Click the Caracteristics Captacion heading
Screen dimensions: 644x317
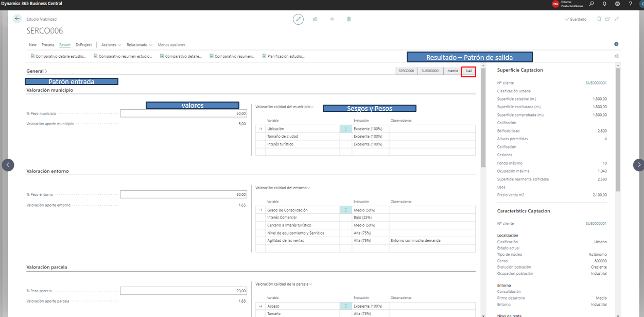[x=524, y=211]
